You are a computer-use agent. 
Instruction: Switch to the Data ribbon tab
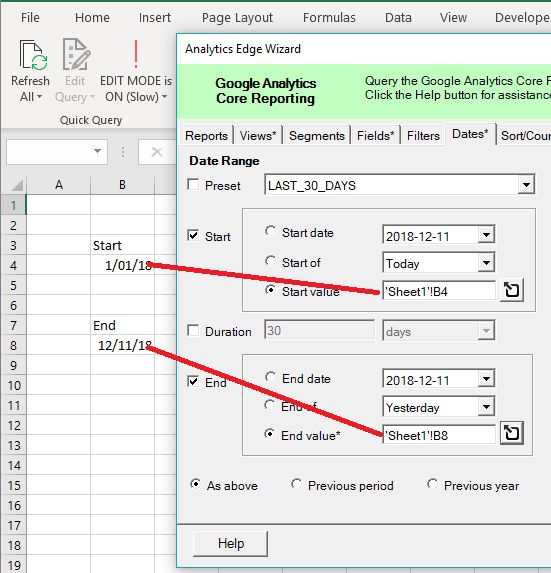(x=398, y=18)
